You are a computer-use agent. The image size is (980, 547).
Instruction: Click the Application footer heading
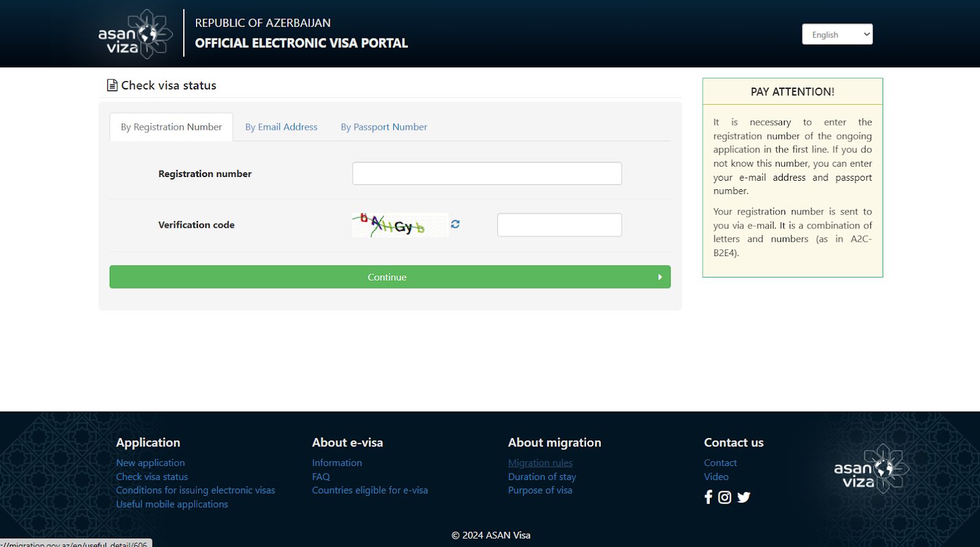[148, 442]
